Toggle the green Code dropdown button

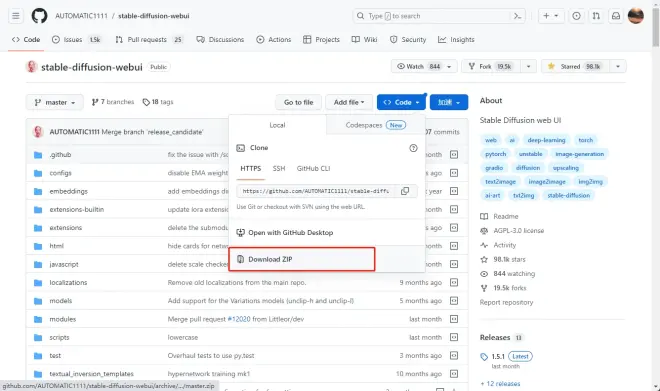pos(401,102)
